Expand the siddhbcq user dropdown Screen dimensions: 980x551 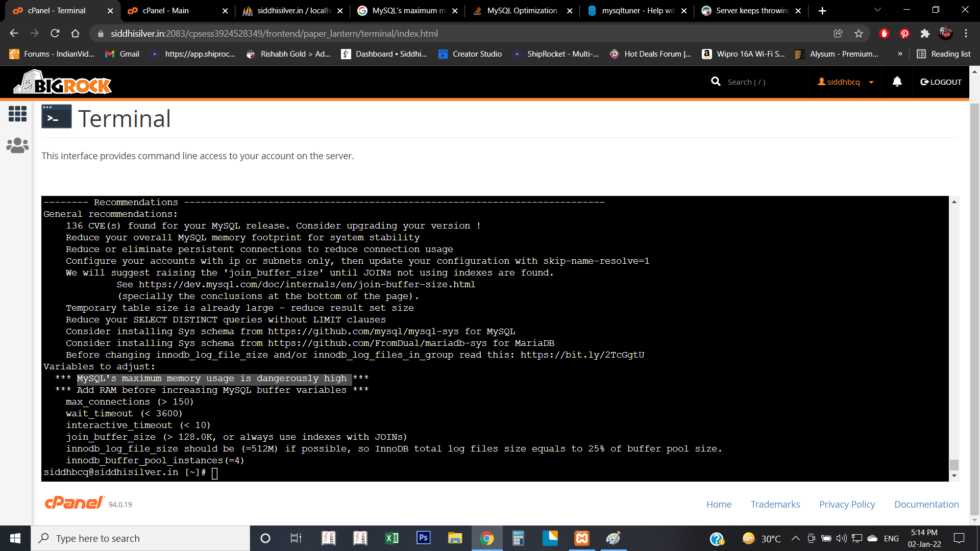click(x=846, y=82)
